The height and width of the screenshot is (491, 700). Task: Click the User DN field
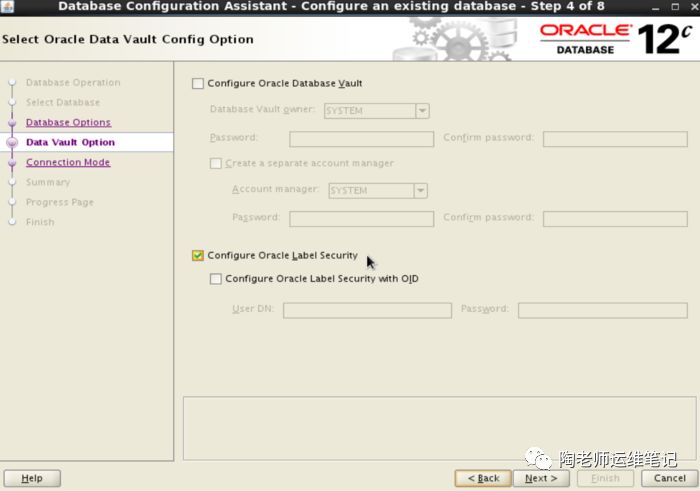[x=367, y=310]
